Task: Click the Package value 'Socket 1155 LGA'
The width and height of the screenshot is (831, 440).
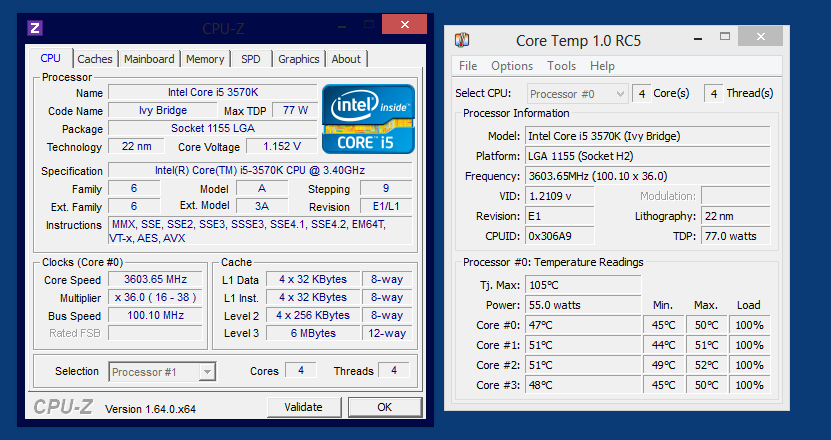Action: tap(213, 128)
